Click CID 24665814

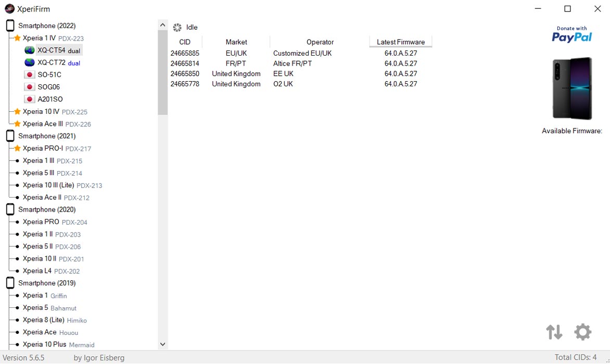(185, 63)
